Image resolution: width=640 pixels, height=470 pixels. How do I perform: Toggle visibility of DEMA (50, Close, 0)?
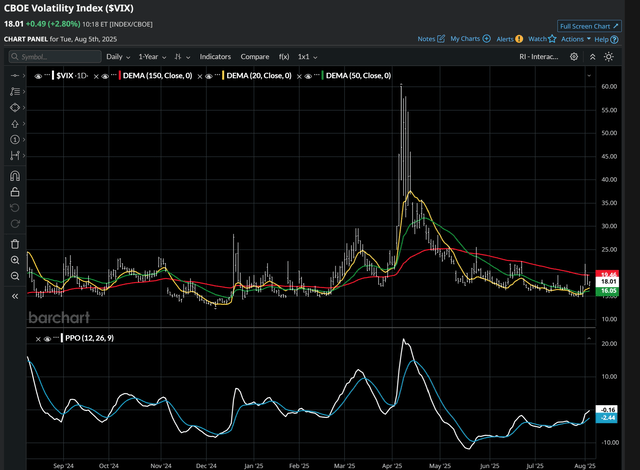tap(308, 76)
